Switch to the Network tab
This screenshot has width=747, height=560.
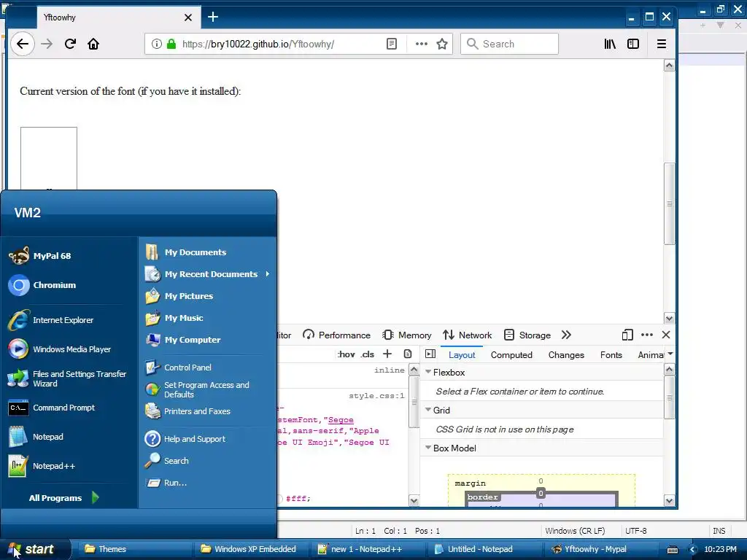click(468, 335)
